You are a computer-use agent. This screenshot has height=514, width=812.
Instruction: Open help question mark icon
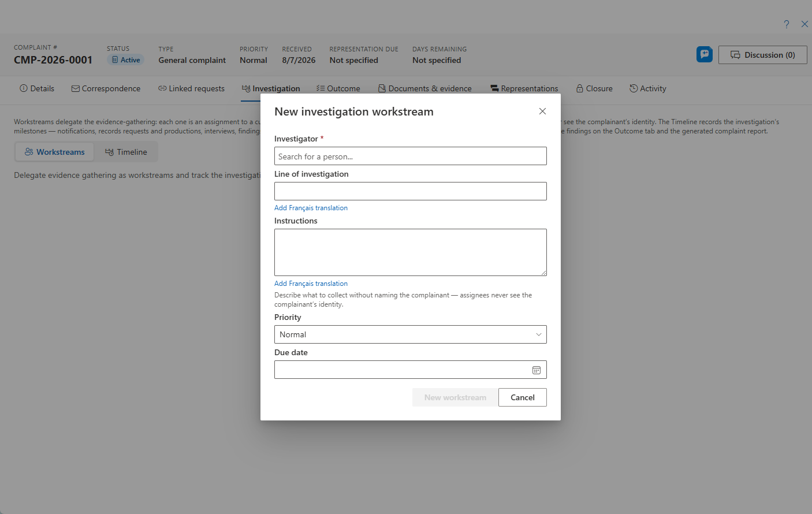point(786,24)
